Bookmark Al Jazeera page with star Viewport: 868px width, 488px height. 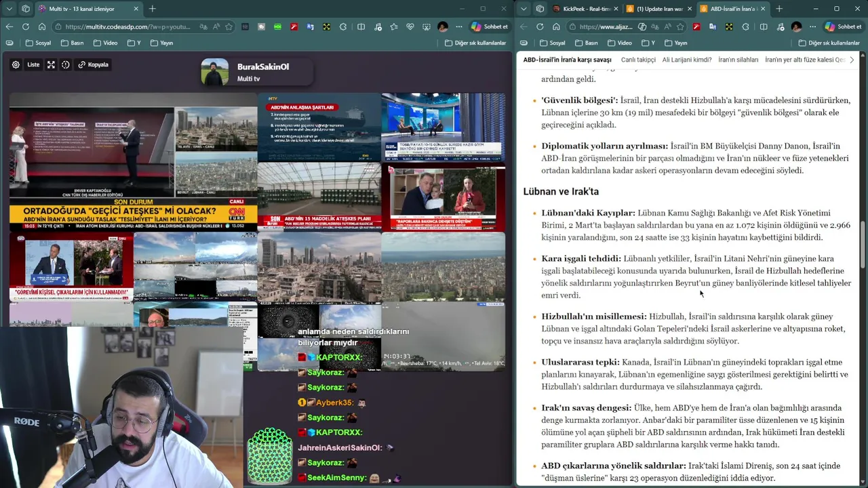[680, 26]
